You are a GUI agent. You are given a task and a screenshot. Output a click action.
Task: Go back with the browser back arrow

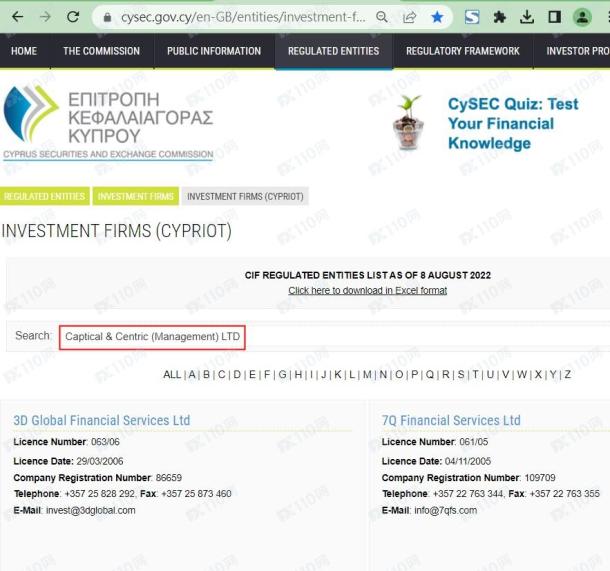click(18, 17)
